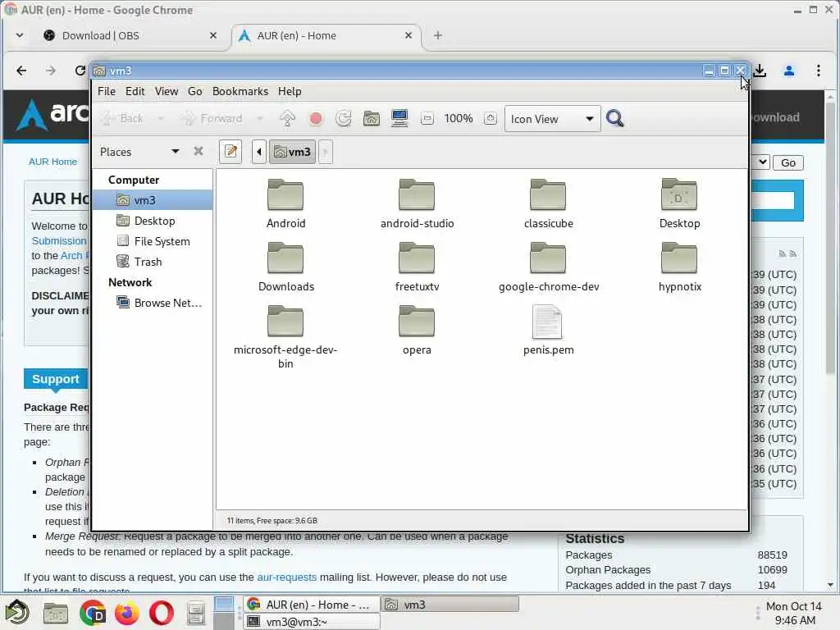This screenshot has width=840, height=630.
Task: Click AUR Home link in Chrome page
Action: click(x=52, y=162)
